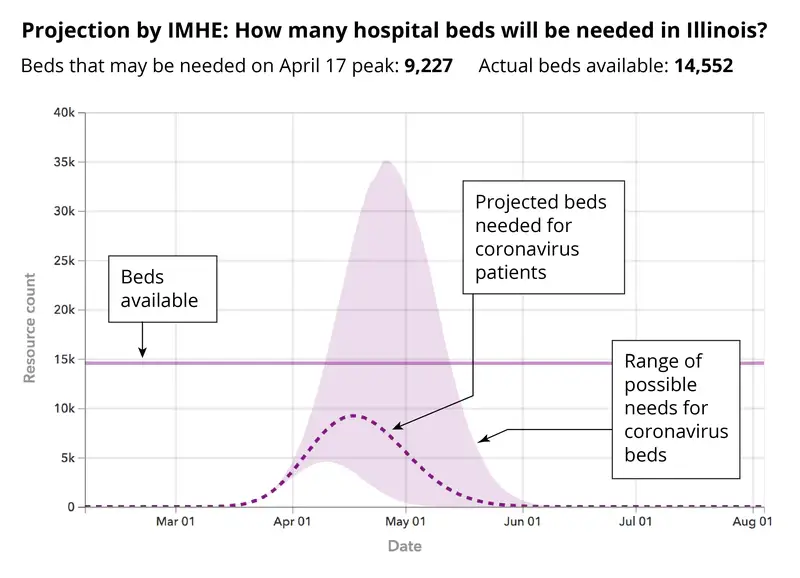Select the 'Beds available' annotation box
The width and height of the screenshot is (800, 578).
click(162, 288)
